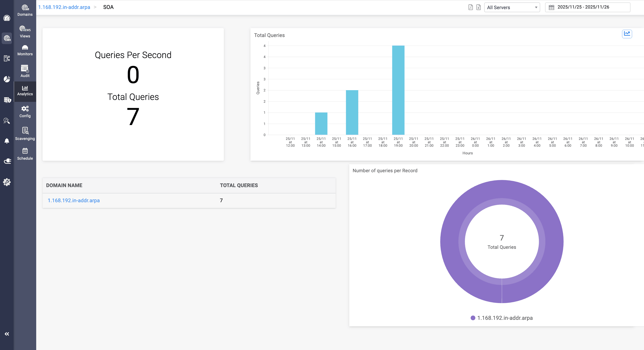Open the dashboard gauge icon
This screenshot has height=350, width=644.
7,18
